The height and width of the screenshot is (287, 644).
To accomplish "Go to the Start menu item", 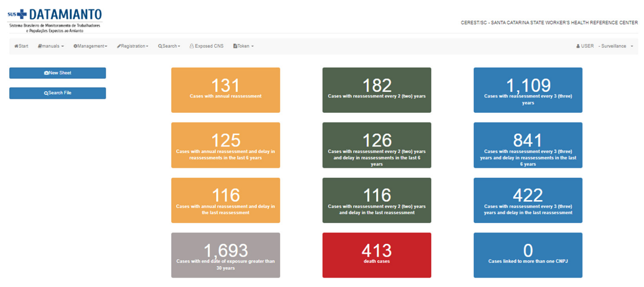I will pyautogui.click(x=23, y=46).
